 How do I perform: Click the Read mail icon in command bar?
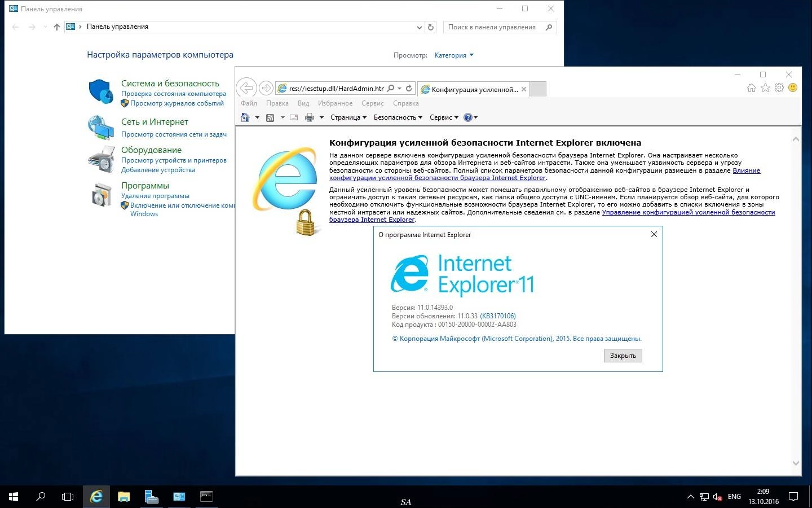[x=294, y=117]
